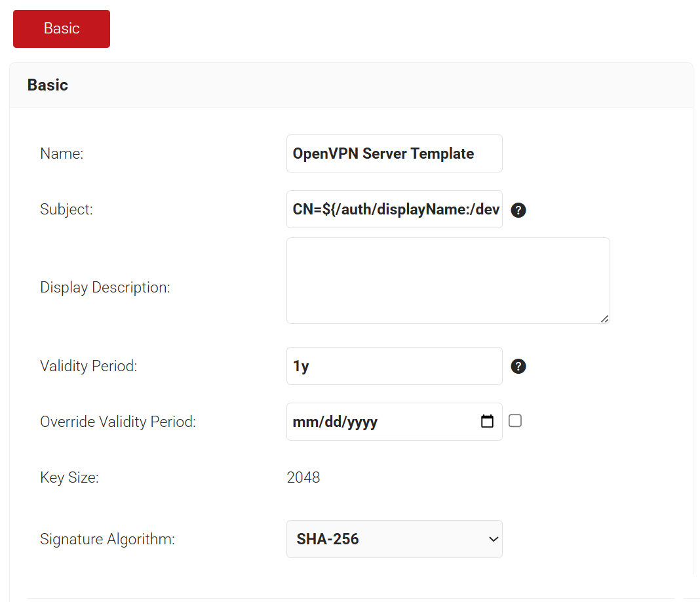The image size is (700, 602).
Task: Open the help icon beside Validity Period
Action: coord(518,366)
